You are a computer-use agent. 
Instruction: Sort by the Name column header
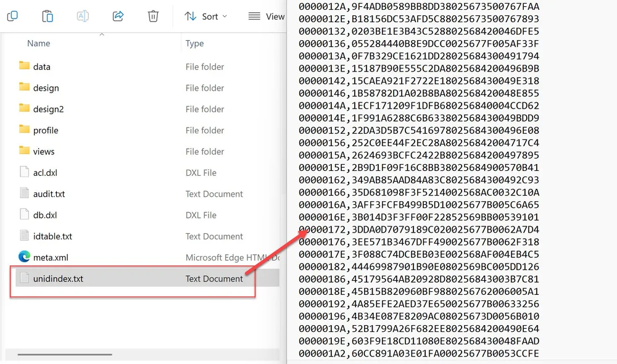click(38, 43)
